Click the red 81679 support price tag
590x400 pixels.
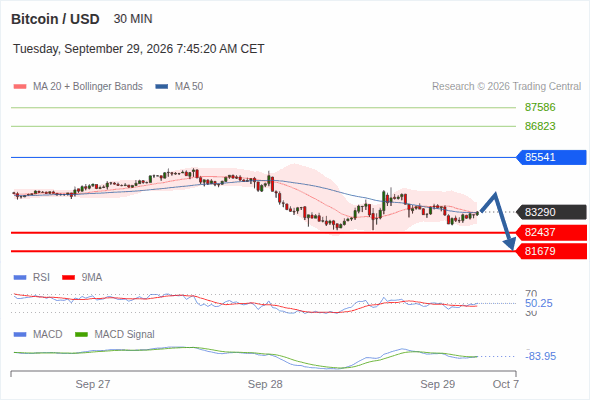[551, 251]
